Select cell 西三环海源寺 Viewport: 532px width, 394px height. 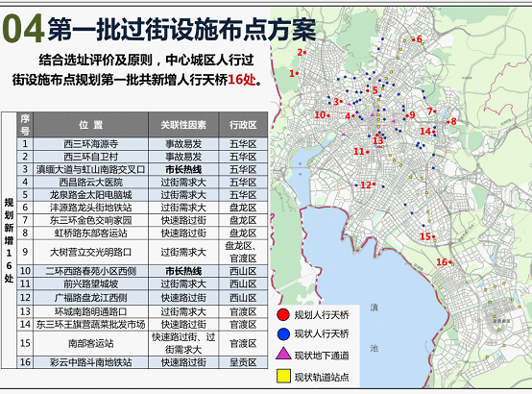pyautogui.click(x=90, y=144)
